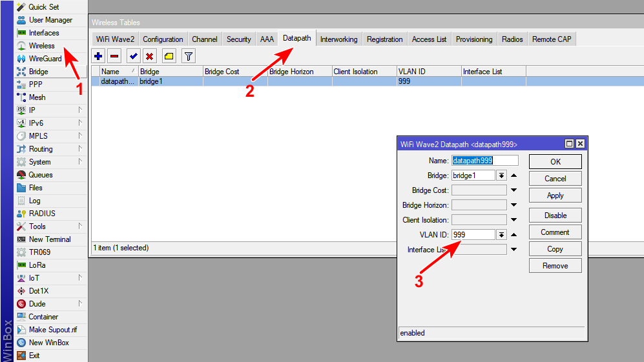Expand the IP submenu
Viewport: 644px width, 362px height.
(80, 110)
